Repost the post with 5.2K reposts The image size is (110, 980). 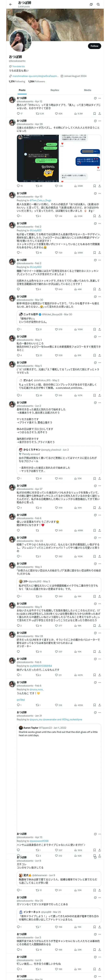click(39, 113)
